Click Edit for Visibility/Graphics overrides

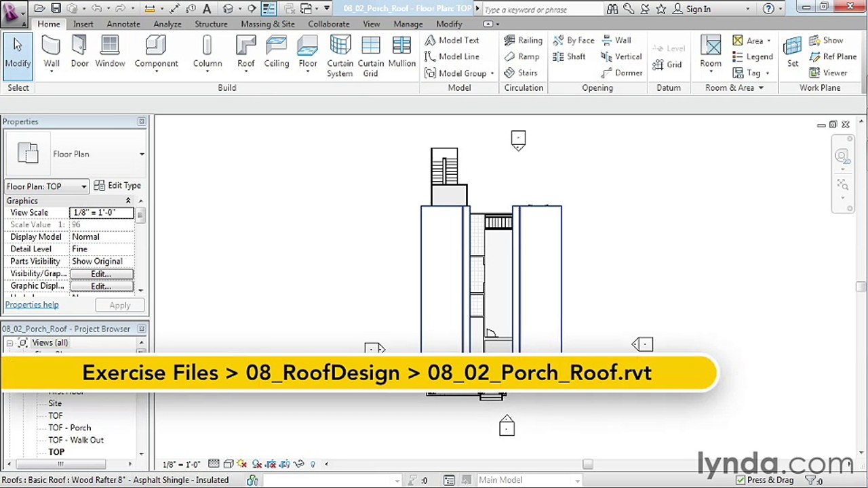coord(102,274)
